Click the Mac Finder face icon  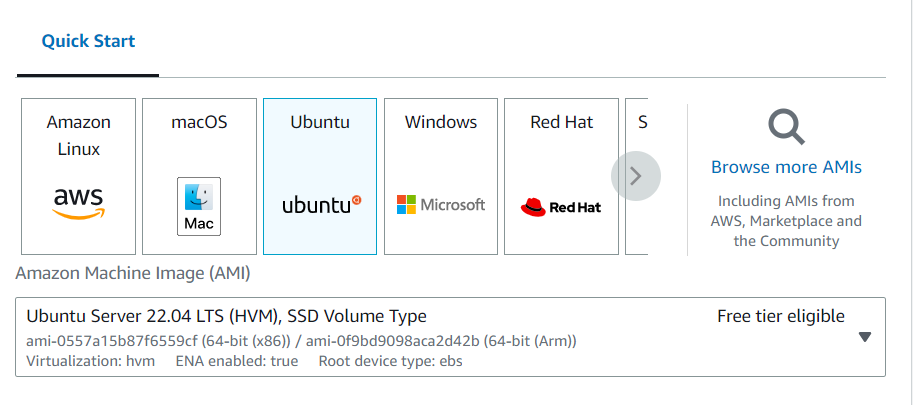(199, 197)
